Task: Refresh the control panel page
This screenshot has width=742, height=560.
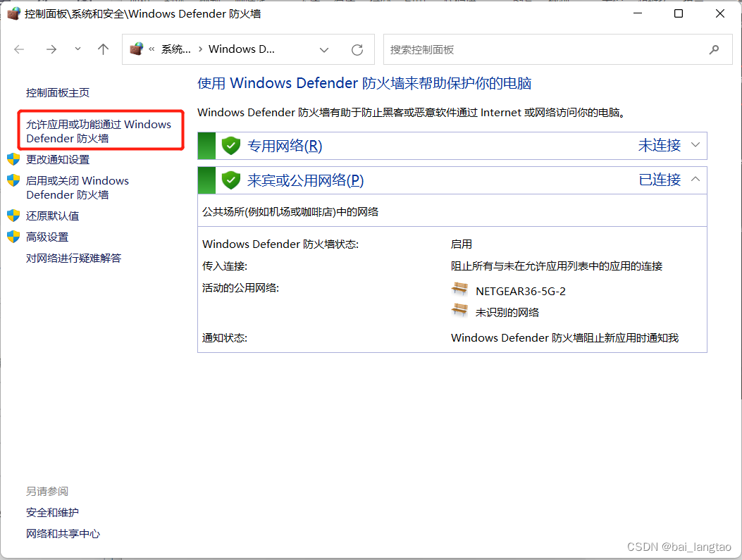Action: coord(357,50)
